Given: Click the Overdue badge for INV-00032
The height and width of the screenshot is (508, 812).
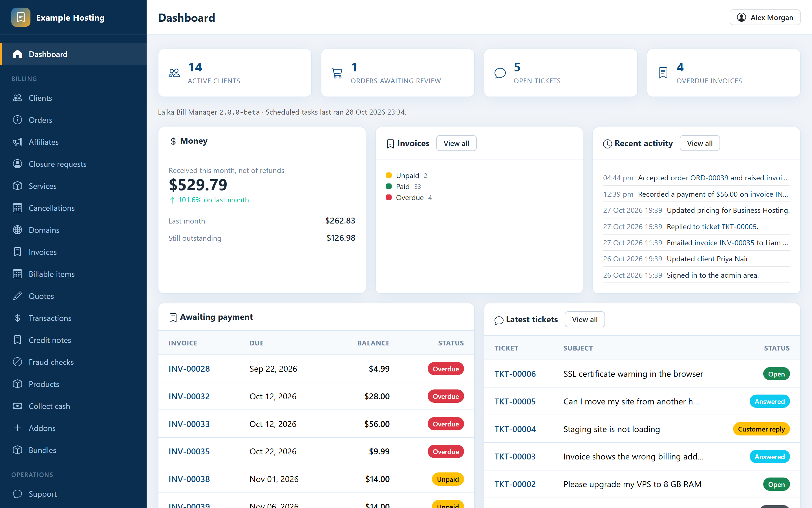Looking at the screenshot, I should point(445,397).
